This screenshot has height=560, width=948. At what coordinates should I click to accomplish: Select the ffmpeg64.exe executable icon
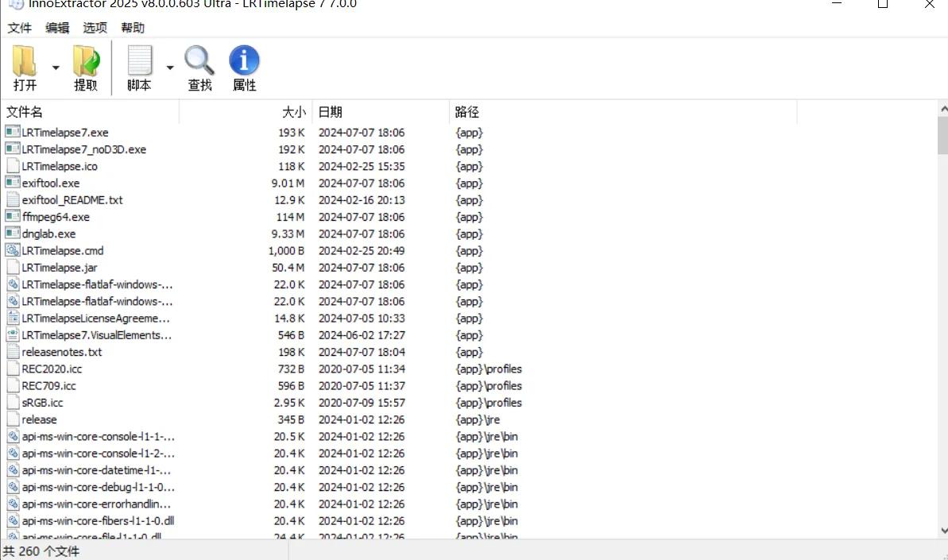click(x=12, y=216)
